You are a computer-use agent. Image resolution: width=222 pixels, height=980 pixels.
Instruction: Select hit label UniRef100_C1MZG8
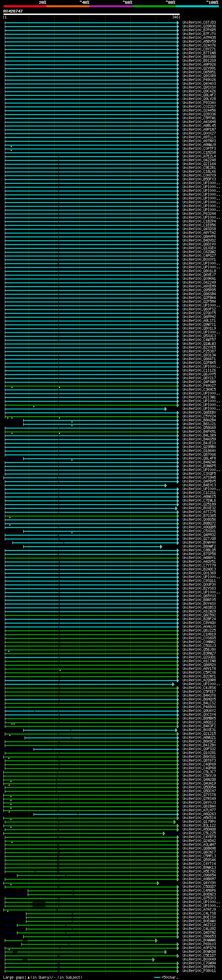coord(199,153)
